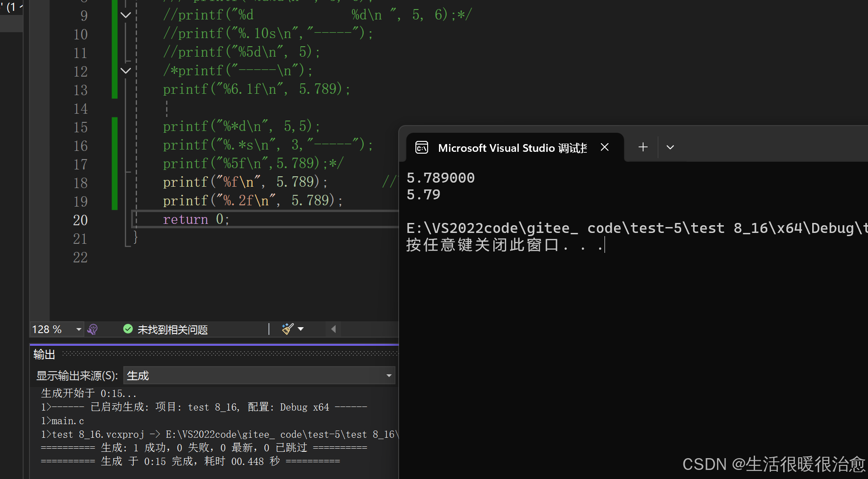Click the horizontal scroll left arrow
868x479 pixels.
[333, 329]
